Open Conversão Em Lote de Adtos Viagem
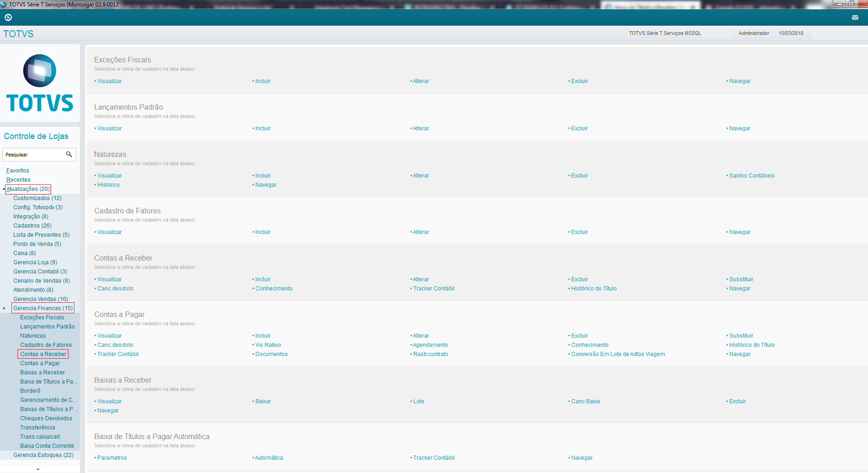This screenshot has width=868, height=473. click(618, 354)
